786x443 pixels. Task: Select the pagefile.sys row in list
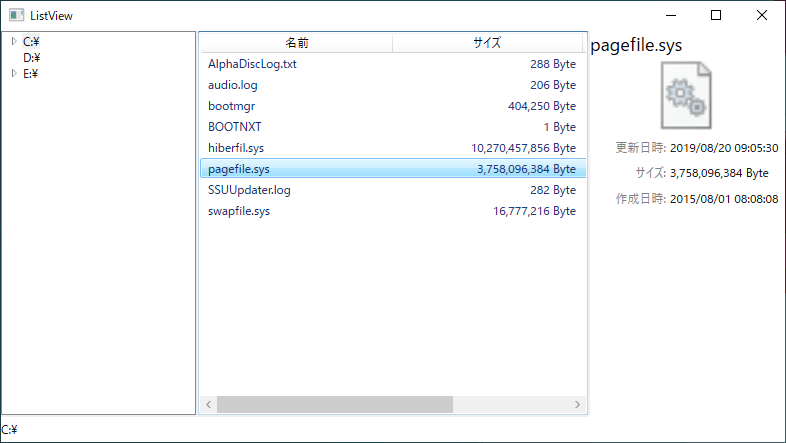393,169
